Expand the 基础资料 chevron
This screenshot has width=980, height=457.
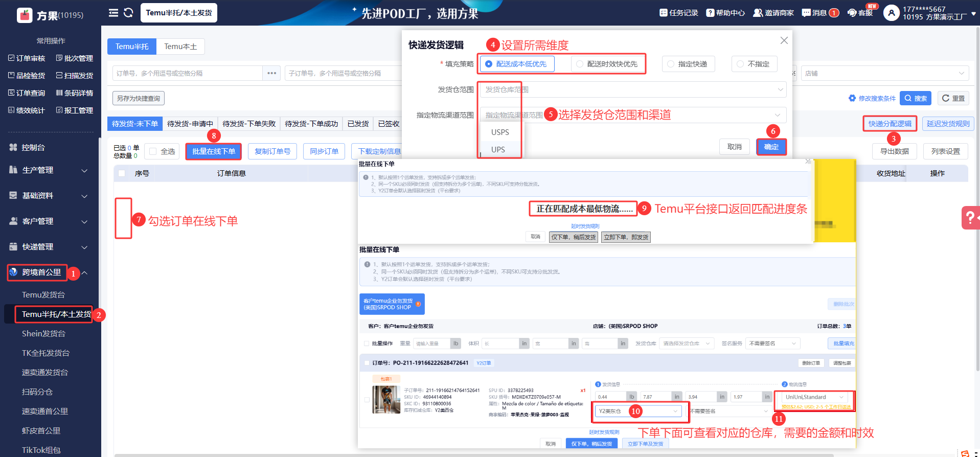pos(84,196)
